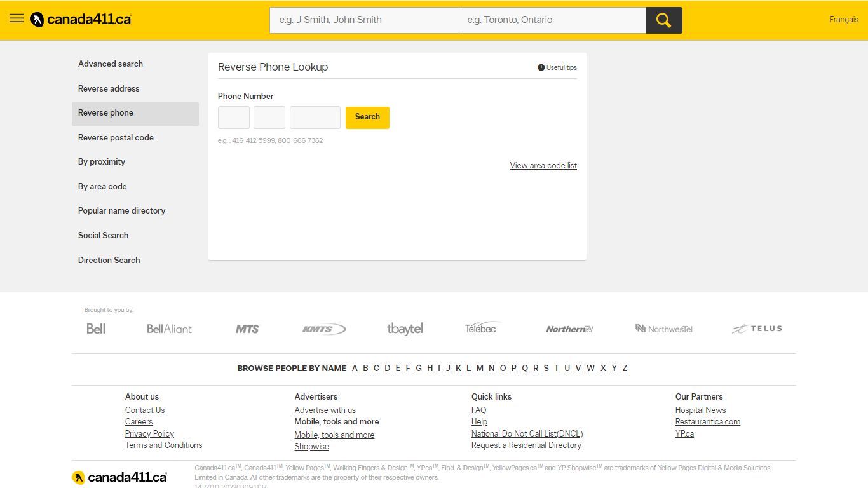Screen dimensions: 868x488
Task: Open Direction Search in sidebar
Action: pyautogui.click(x=135, y=261)
